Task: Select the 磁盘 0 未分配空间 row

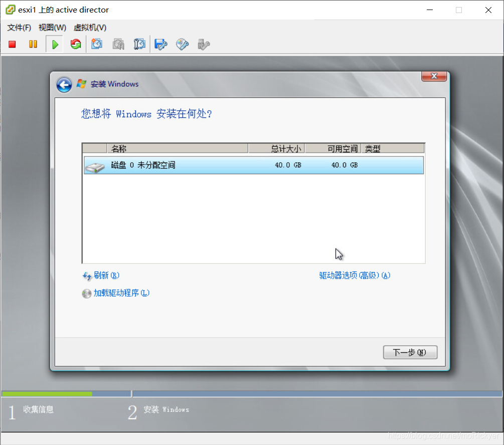Action: coord(254,165)
